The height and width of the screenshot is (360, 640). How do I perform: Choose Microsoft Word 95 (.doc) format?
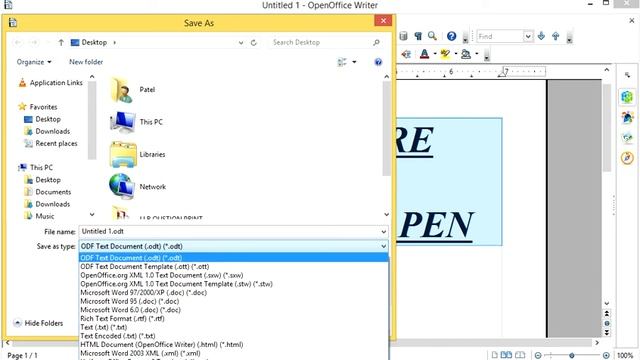(234, 301)
